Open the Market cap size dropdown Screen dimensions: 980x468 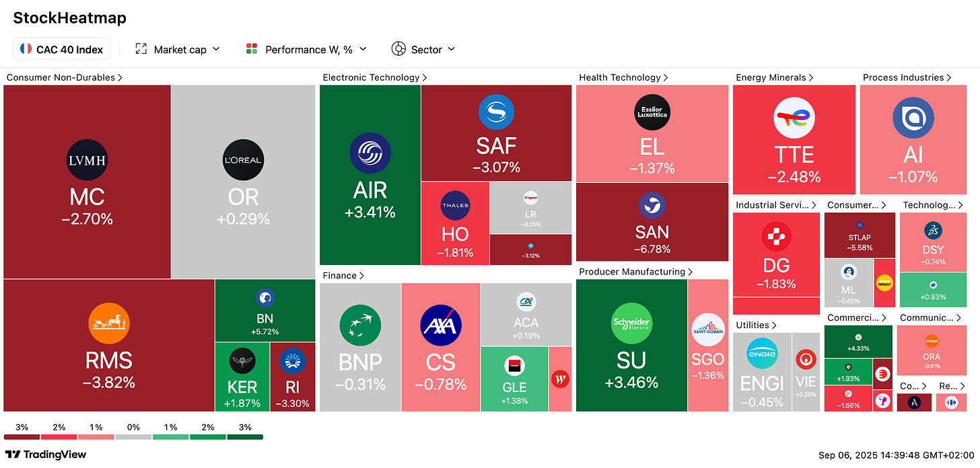[178, 49]
